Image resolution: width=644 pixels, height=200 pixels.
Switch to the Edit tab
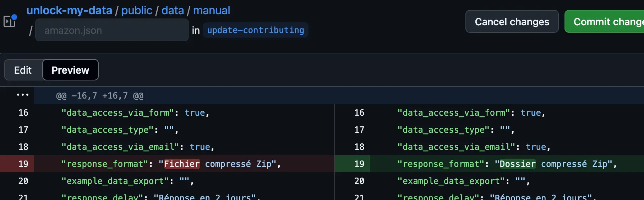pyautogui.click(x=23, y=70)
